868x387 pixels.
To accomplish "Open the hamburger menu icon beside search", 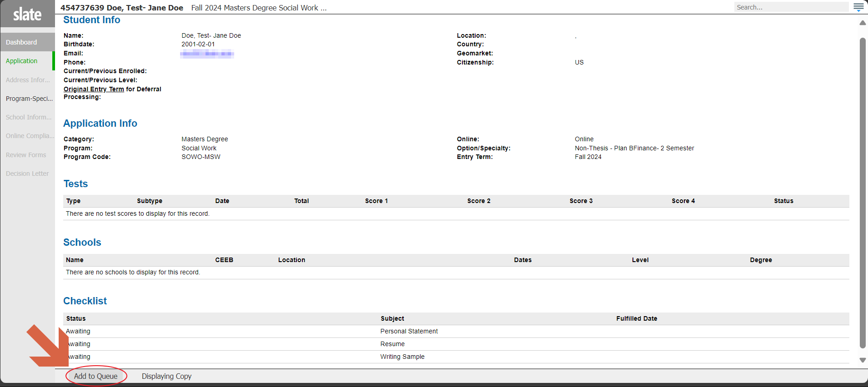I will click(858, 7).
